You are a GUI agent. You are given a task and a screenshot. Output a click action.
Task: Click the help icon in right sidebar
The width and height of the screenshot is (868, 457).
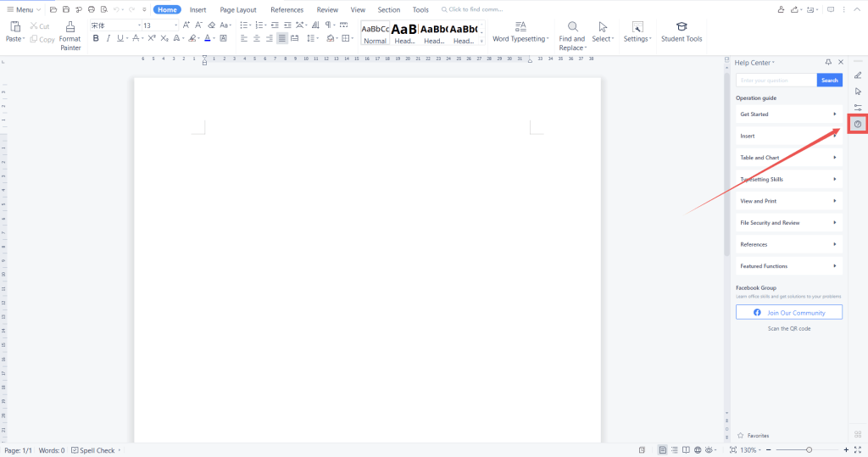coord(858,125)
